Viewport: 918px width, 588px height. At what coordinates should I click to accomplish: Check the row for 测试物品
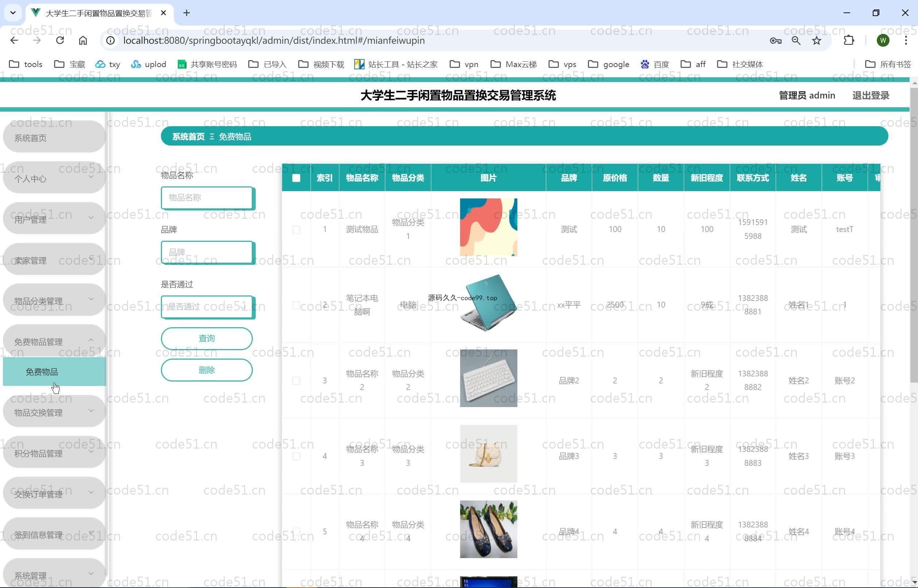click(x=296, y=229)
